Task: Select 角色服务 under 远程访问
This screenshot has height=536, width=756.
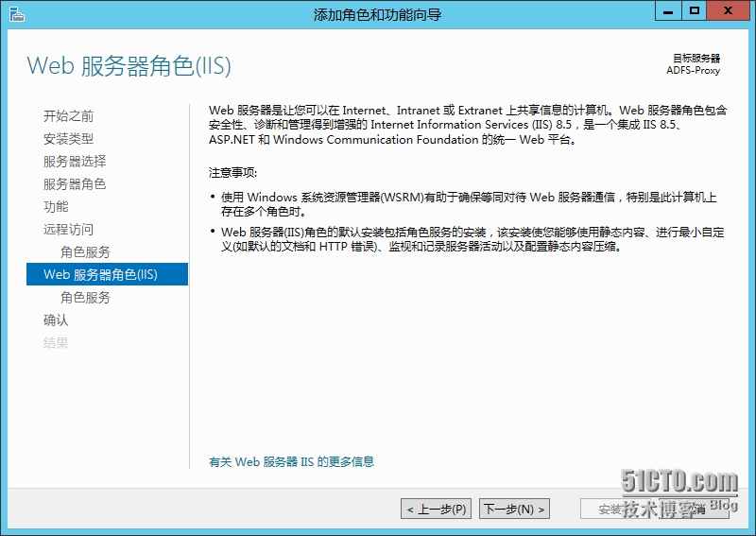Action: 85,252
